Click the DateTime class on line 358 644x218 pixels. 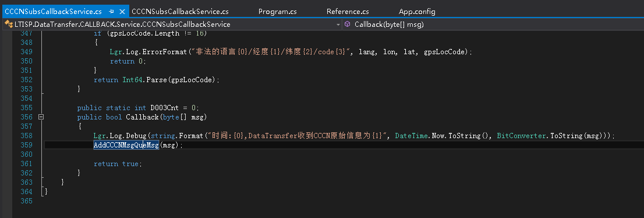click(x=412, y=136)
